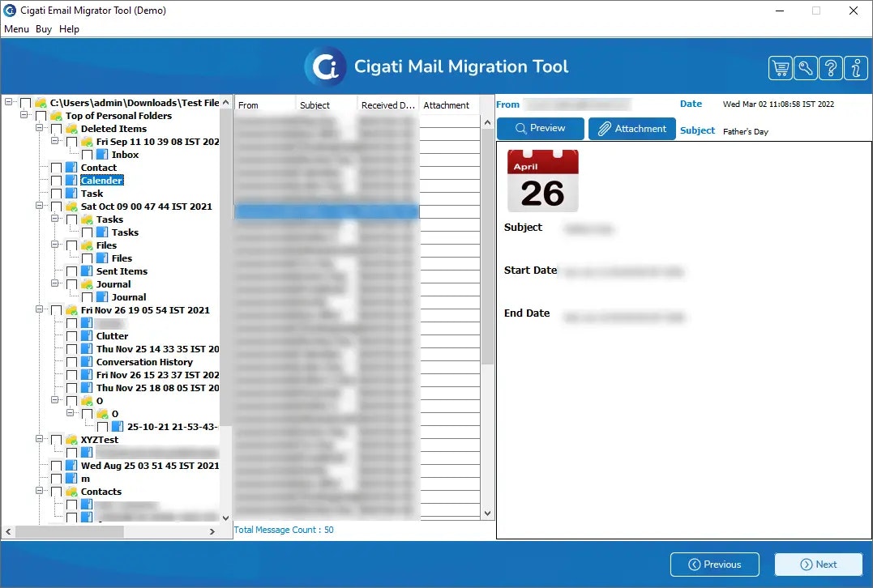Click the message list vertical scrollbar thumb
Screen dimensions: 873x588
[x=487, y=247]
